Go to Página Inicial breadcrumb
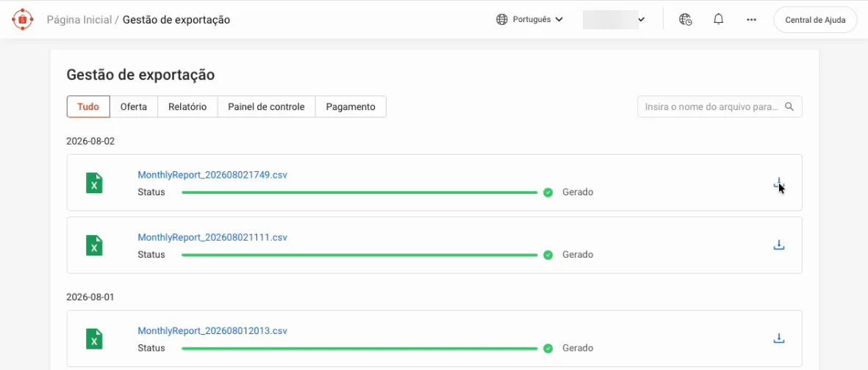Screen dimensions: 868x370 pos(79,20)
